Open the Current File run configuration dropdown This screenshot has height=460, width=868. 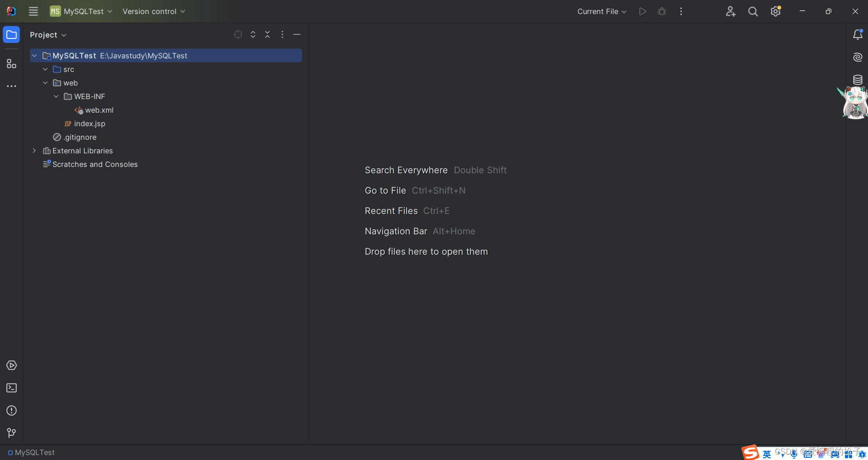[601, 11]
